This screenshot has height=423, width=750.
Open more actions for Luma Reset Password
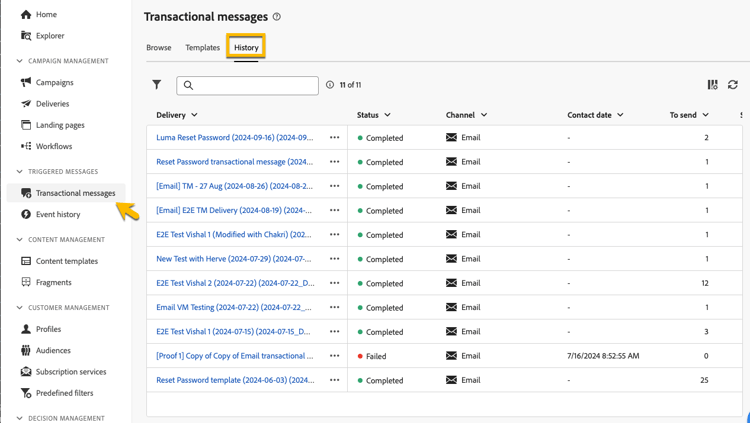click(x=335, y=138)
